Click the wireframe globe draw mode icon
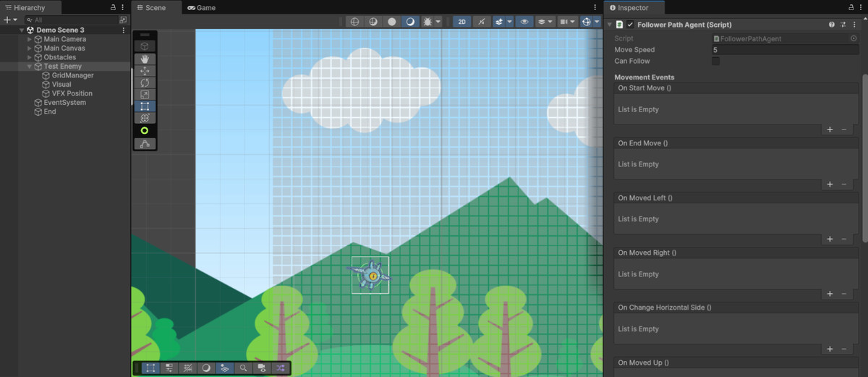 (x=354, y=22)
